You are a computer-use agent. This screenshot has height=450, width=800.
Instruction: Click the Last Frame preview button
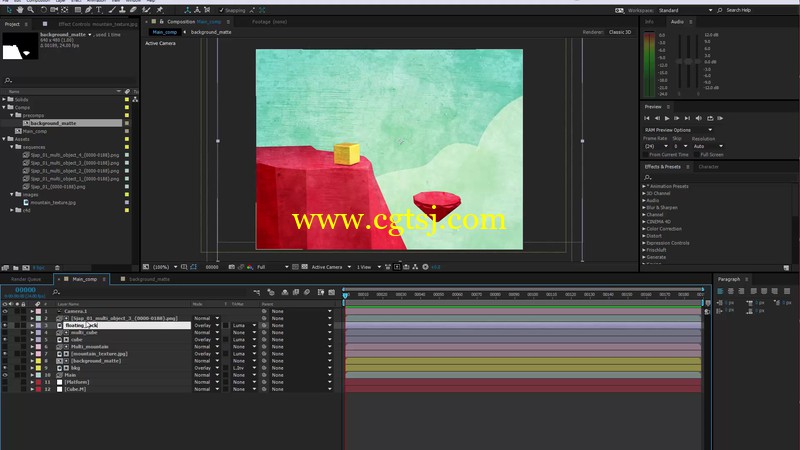pyautogui.click(x=687, y=118)
